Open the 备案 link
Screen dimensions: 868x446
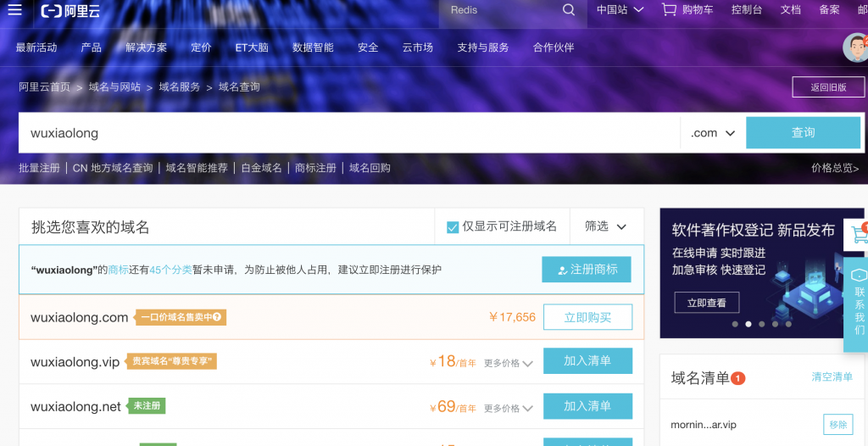[829, 10]
